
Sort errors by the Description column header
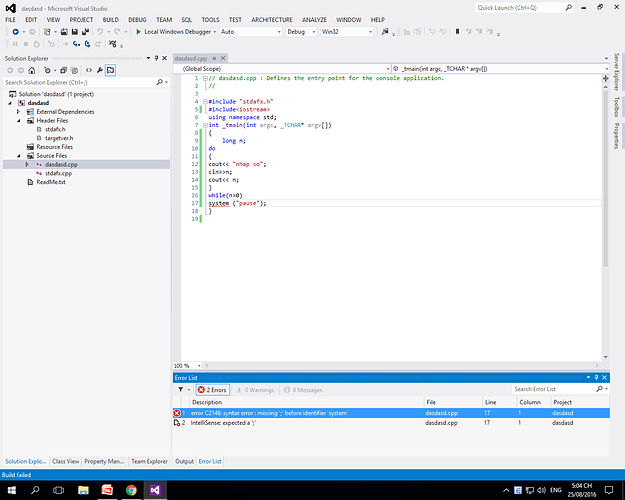point(306,402)
